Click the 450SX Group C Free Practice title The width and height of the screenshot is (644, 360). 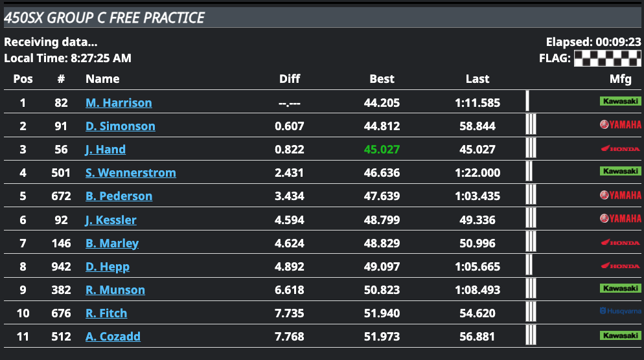tap(104, 18)
